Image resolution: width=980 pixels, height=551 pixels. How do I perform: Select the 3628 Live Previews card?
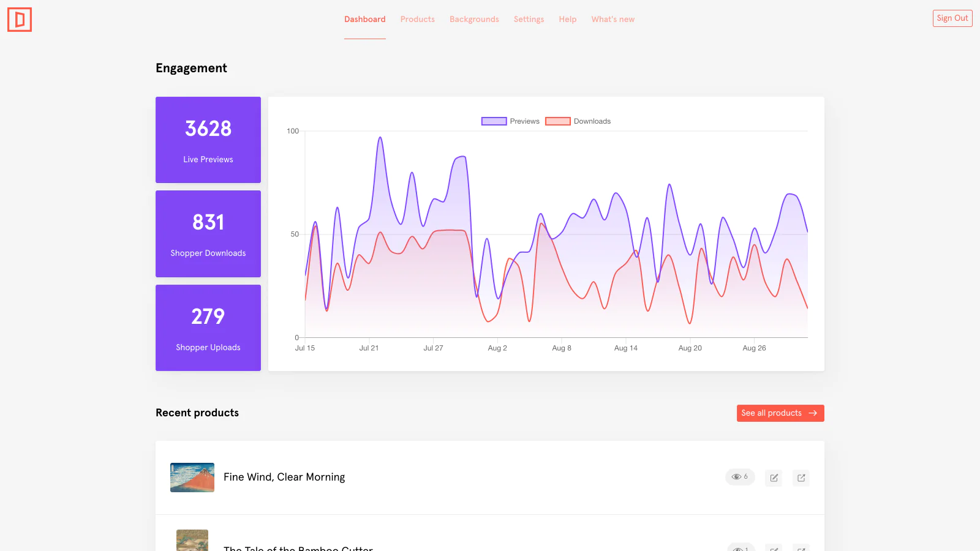pyautogui.click(x=208, y=140)
